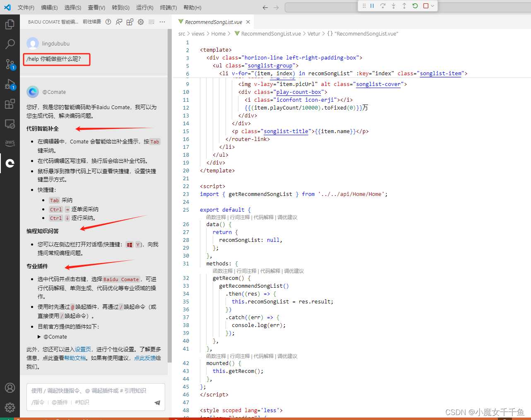This screenshot has width=531, height=420.
Task: Click 行间注释 code lens above data()
Action: click(x=240, y=217)
